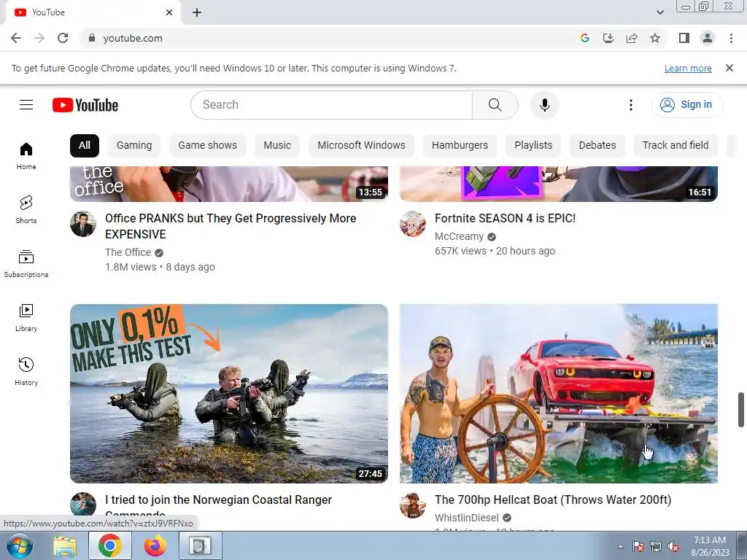Toggle Chrome side panel
747x560 pixels.
click(684, 38)
